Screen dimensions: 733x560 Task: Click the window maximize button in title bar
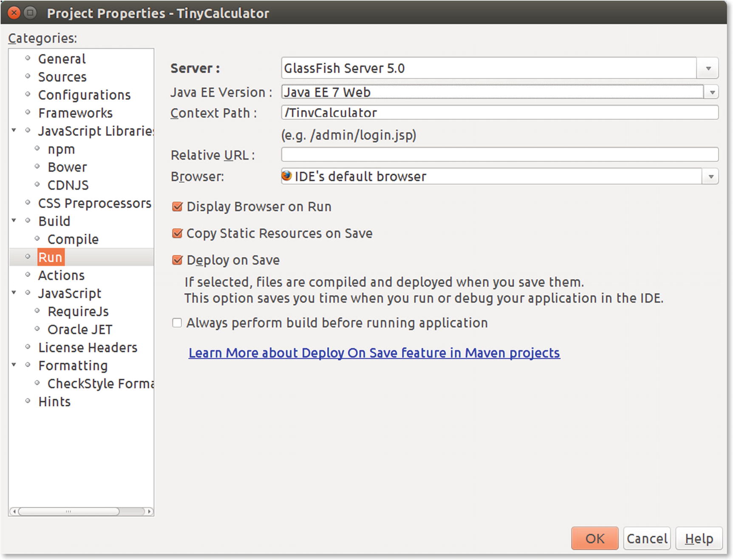pyautogui.click(x=30, y=13)
